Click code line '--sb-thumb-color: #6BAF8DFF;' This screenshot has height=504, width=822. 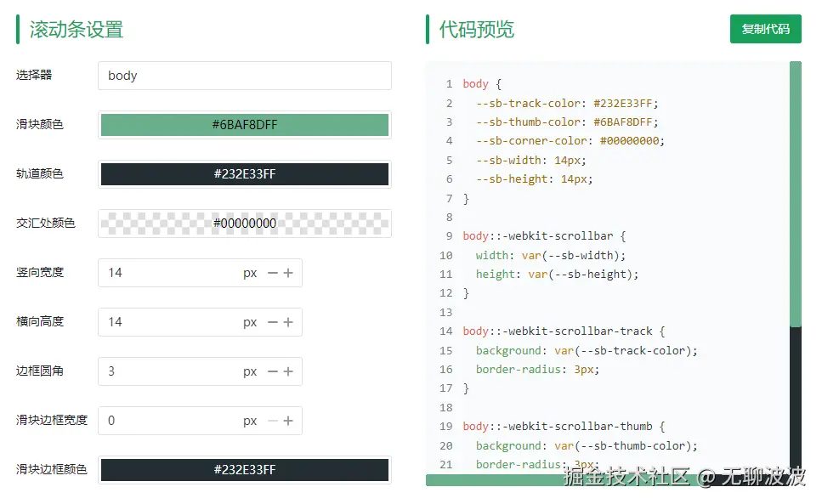point(567,122)
